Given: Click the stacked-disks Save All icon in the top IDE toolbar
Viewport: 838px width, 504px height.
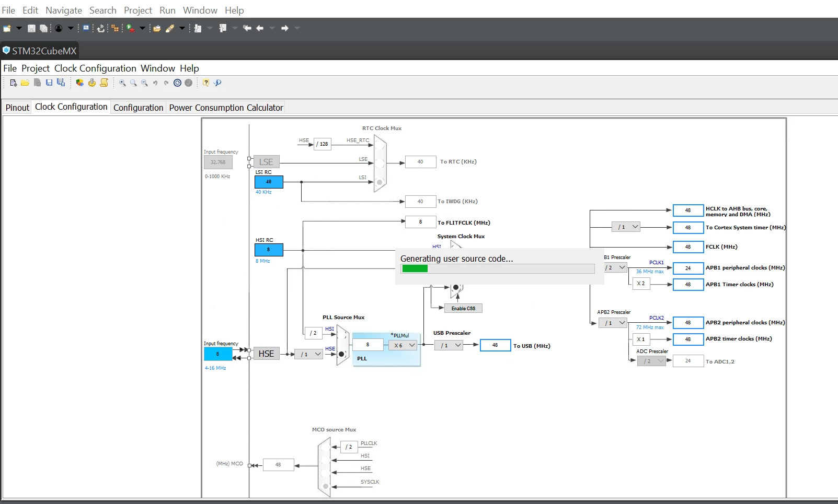Looking at the screenshot, I should (44, 28).
